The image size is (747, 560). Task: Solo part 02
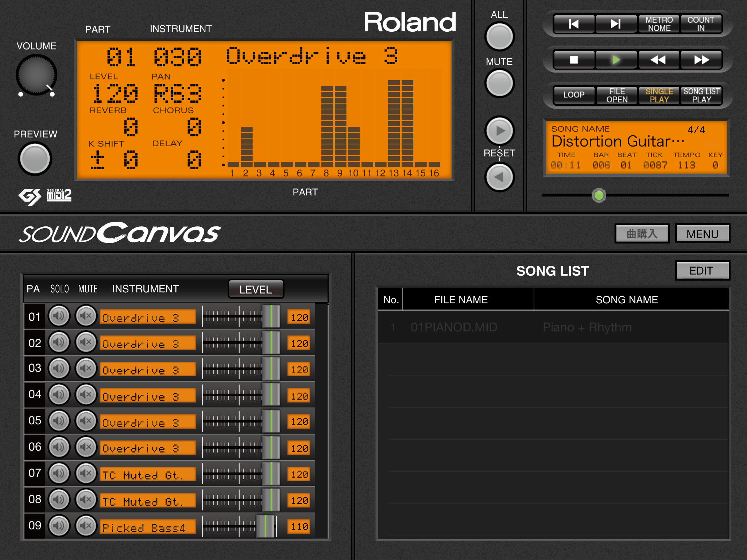point(59,342)
